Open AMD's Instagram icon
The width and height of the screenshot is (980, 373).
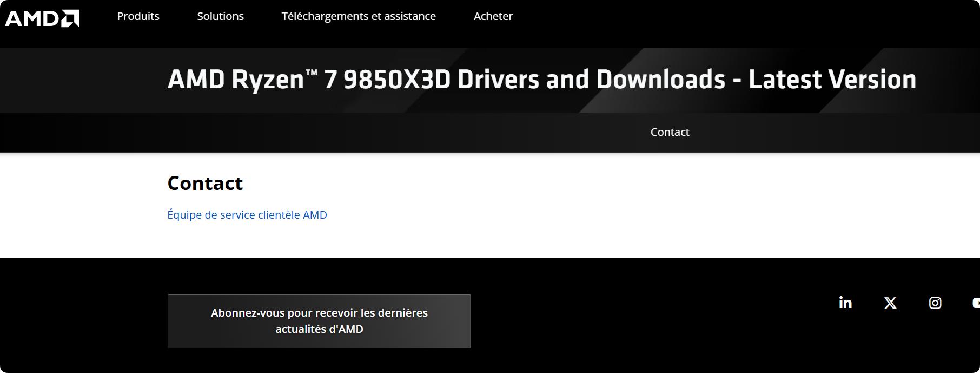tap(935, 303)
